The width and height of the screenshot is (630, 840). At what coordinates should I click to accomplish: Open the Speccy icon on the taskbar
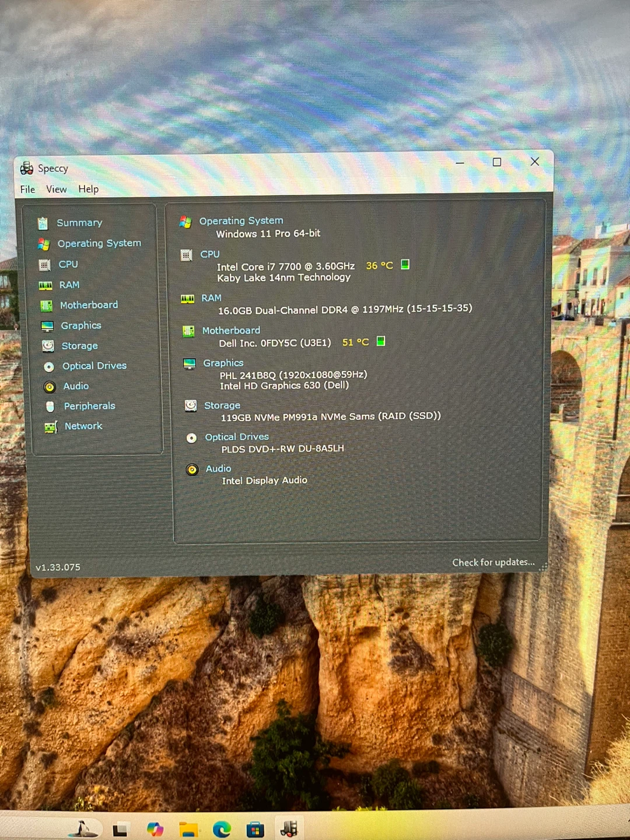tap(289, 828)
